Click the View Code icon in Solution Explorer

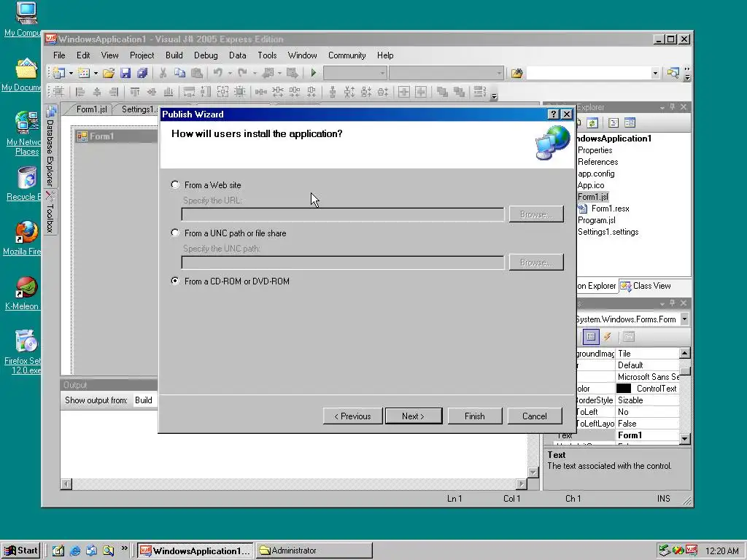click(614, 122)
